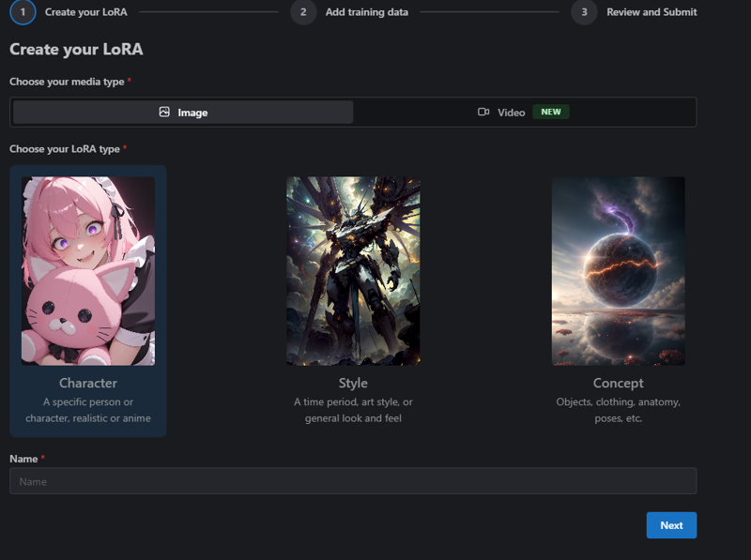Click the picture icon beside Image
The height and width of the screenshot is (560, 751).
pos(164,112)
